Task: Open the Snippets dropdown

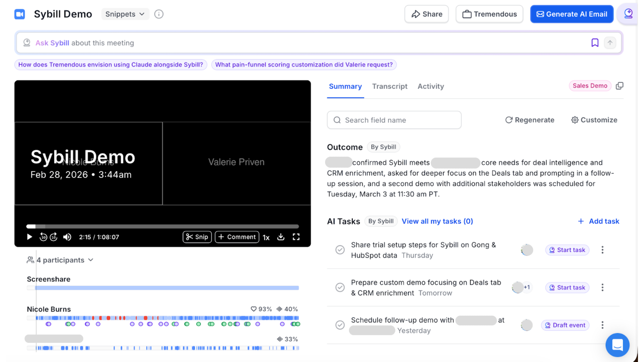Action: (125, 14)
